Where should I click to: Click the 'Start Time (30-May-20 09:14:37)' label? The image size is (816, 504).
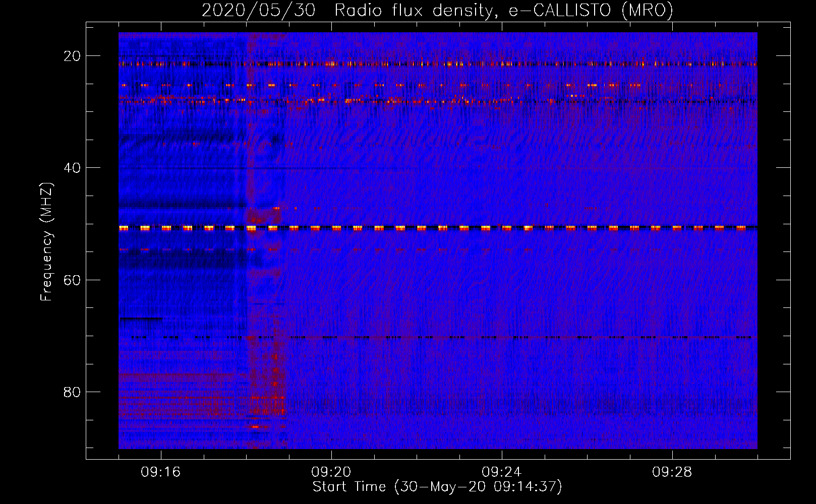[437, 487]
